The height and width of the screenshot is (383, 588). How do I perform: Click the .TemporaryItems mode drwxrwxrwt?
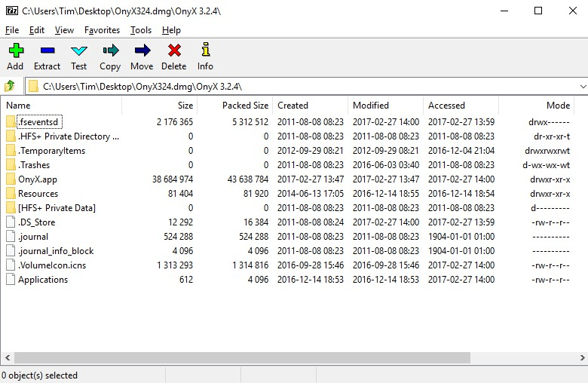point(547,151)
